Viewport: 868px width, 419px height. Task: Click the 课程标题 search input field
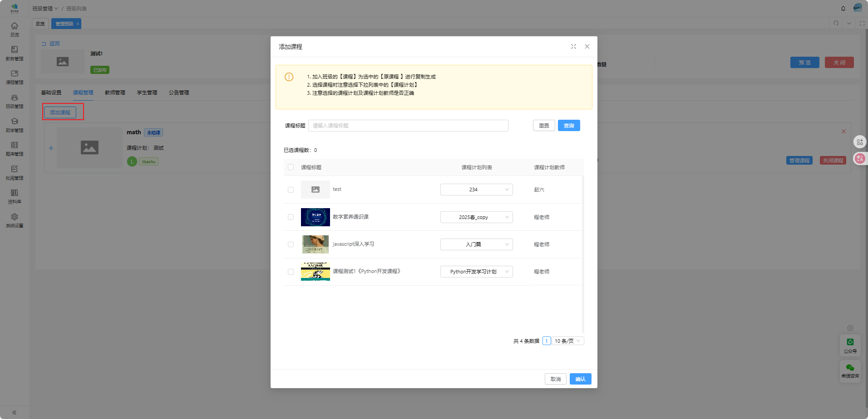click(x=408, y=126)
